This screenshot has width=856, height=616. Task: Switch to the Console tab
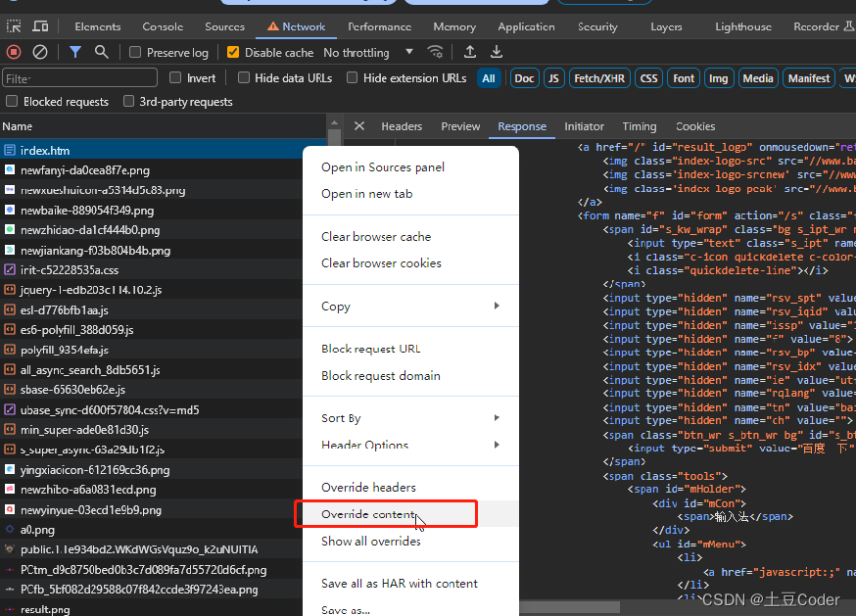pyautogui.click(x=163, y=26)
